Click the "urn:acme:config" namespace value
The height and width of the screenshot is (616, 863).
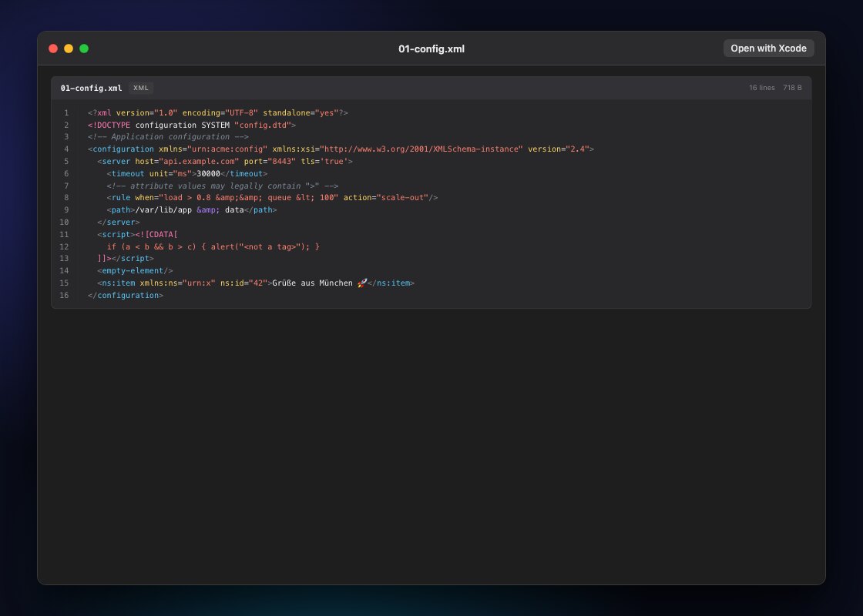pos(227,149)
